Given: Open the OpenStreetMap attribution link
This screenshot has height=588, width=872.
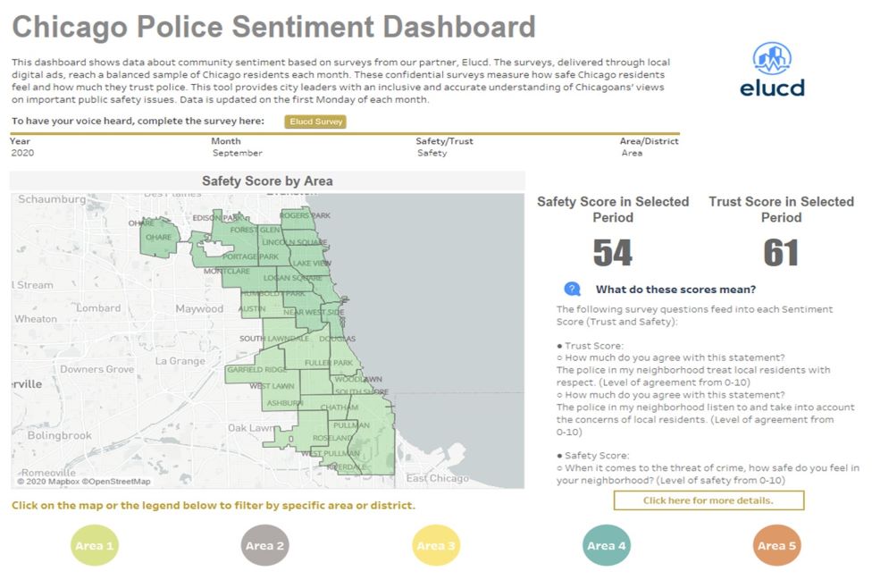Looking at the screenshot, I should point(116,481).
